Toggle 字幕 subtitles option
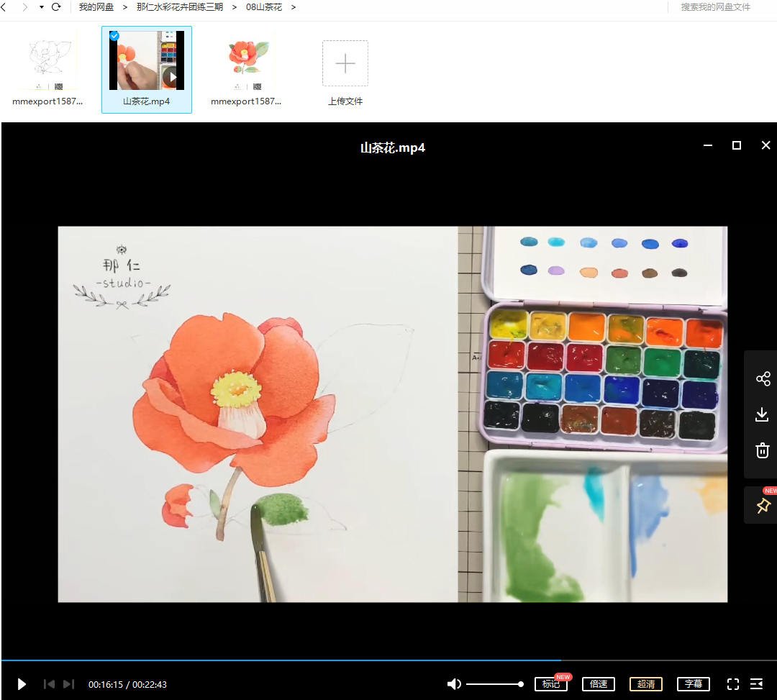The width and height of the screenshot is (777, 700). point(693,684)
